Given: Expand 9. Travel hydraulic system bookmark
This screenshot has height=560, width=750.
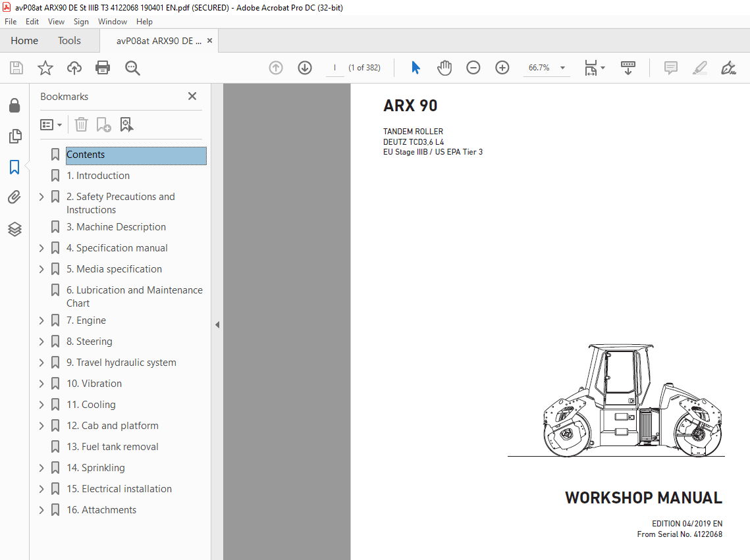Looking at the screenshot, I should (41, 363).
